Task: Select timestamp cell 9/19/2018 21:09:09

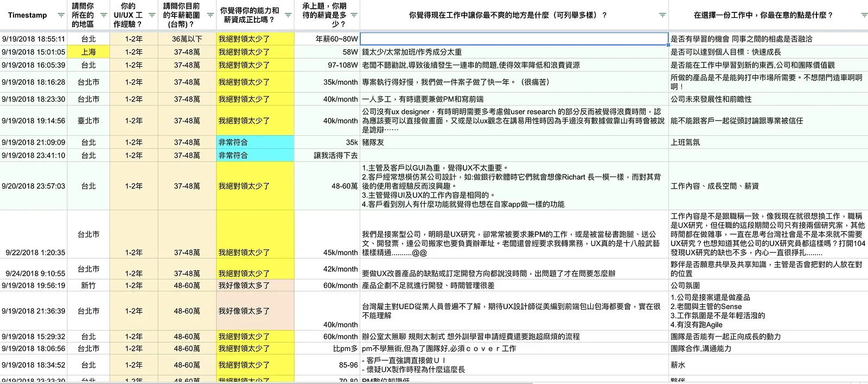Action: click(x=34, y=142)
